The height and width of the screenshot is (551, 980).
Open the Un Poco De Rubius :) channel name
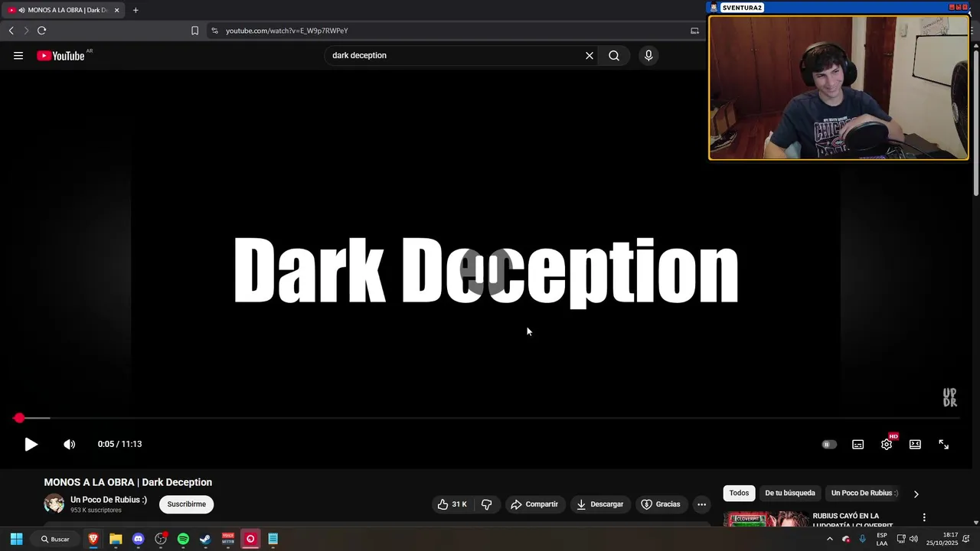click(109, 500)
